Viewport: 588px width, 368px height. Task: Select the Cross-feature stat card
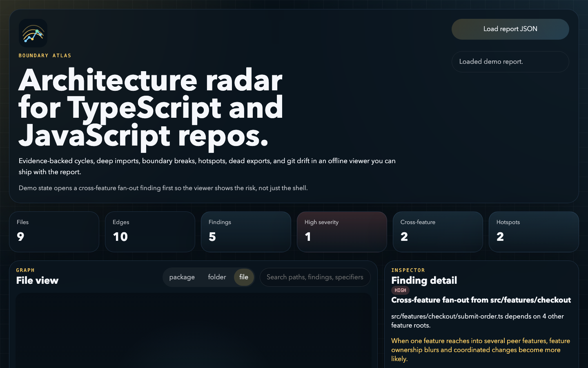click(x=438, y=231)
